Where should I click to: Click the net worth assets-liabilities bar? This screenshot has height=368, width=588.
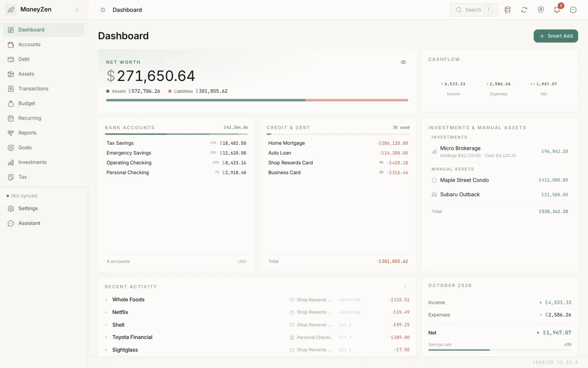click(x=257, y=100)
